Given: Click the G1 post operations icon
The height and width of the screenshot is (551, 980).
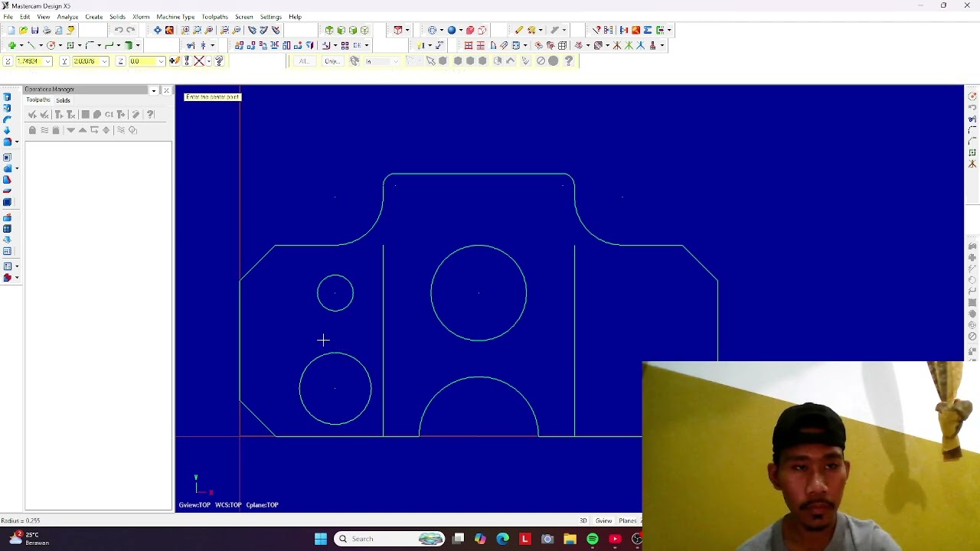Looking at the screenshot, I should [109, 114].
